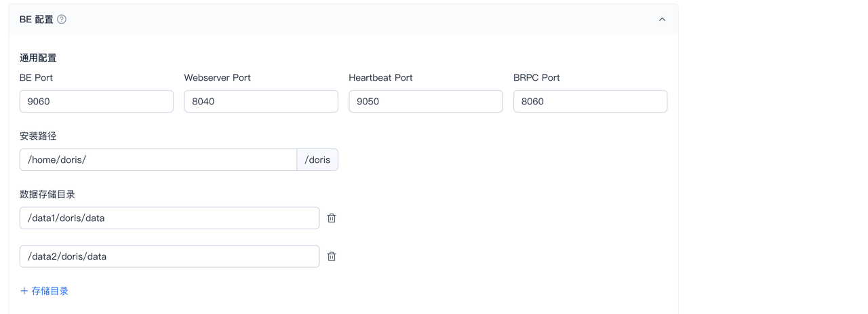Click the 数据存储目录 label
This screenshot has width=868, height=314.
[47, 195]
